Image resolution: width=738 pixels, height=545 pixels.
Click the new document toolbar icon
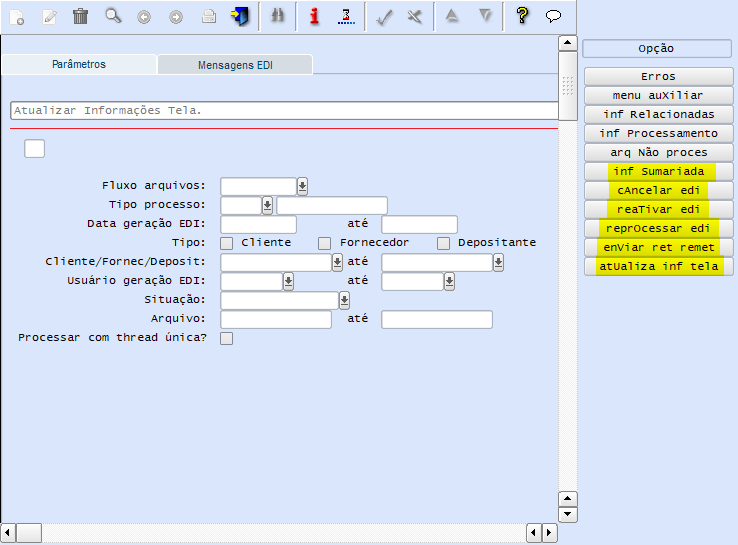[x=17, y=17]
